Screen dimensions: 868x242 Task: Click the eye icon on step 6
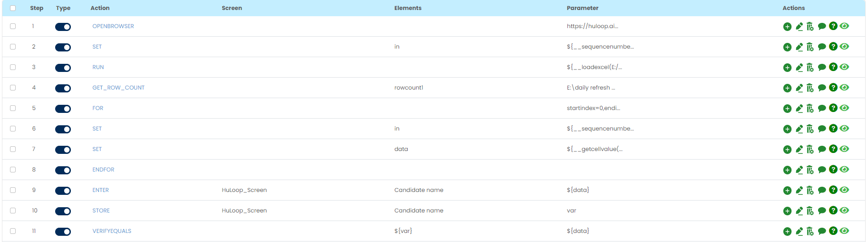click(844, 129)
